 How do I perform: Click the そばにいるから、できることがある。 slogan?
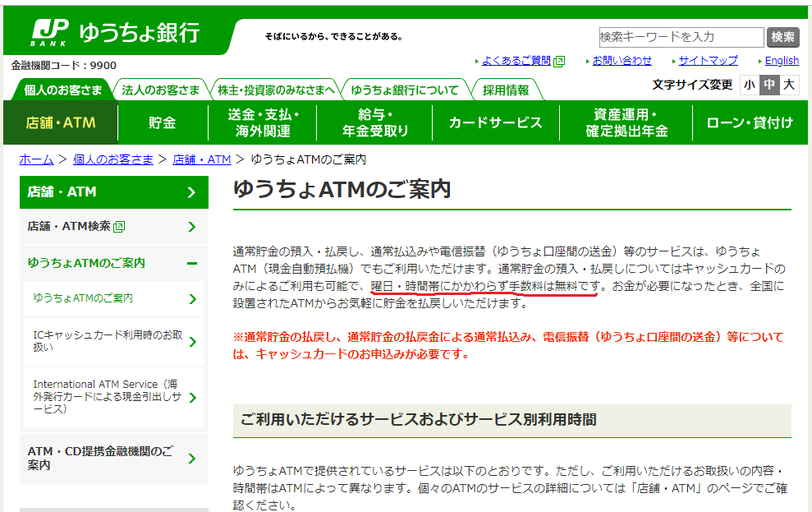click(334, 37)
